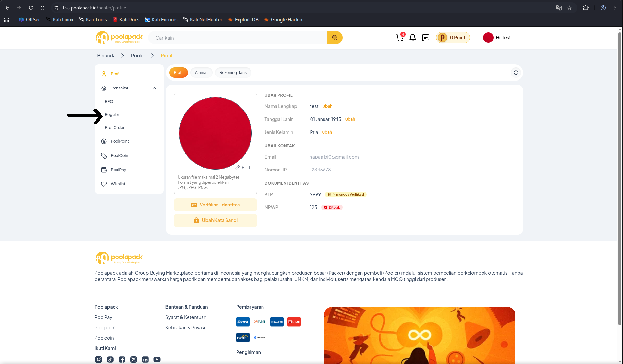Click the Cari kain search field
The image size is (623, 364).
coord(238,38)
